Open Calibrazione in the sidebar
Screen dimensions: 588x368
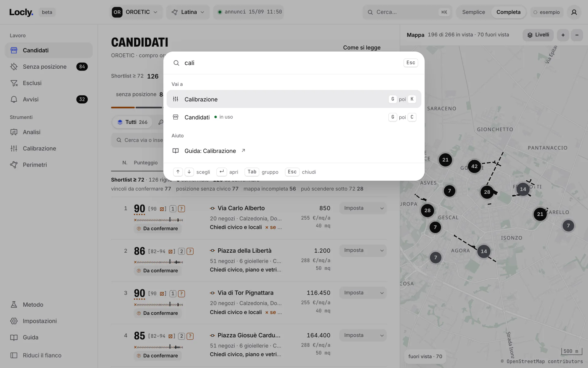click(49, 148)
